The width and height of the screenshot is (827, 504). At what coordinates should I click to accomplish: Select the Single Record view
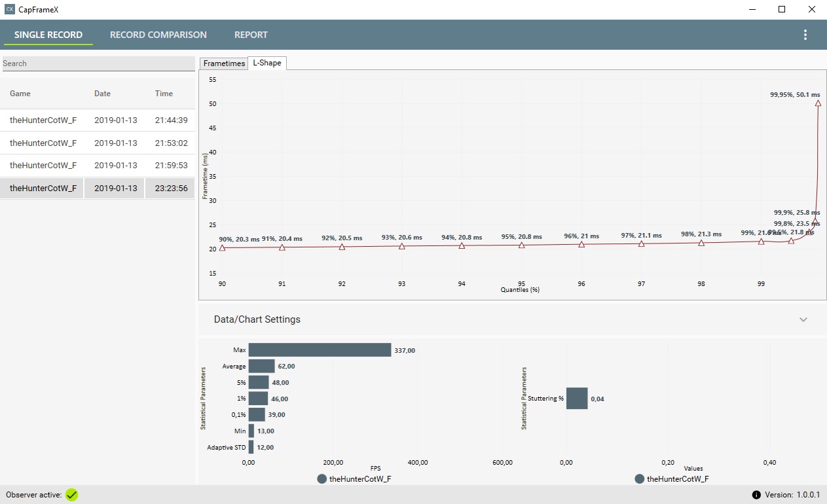click(x=48, y=35)
